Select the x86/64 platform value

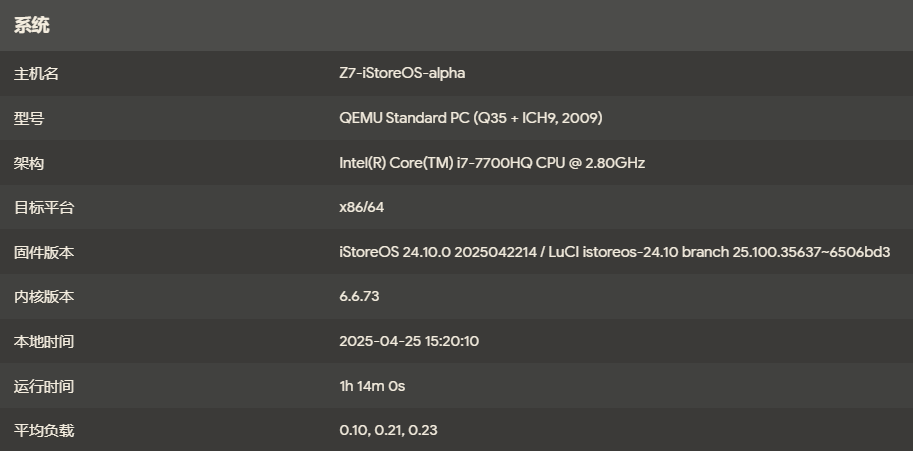362,208
